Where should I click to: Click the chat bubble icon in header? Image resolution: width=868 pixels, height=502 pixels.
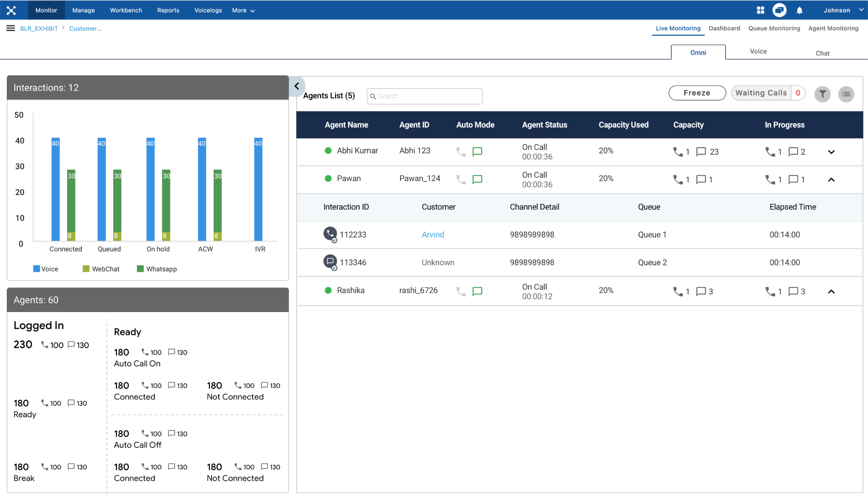pos(779,10)
